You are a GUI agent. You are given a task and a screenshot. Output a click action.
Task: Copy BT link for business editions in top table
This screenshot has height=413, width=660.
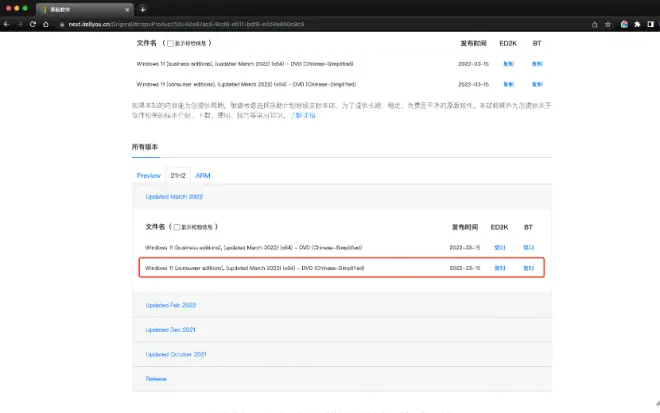click(537, 64)
